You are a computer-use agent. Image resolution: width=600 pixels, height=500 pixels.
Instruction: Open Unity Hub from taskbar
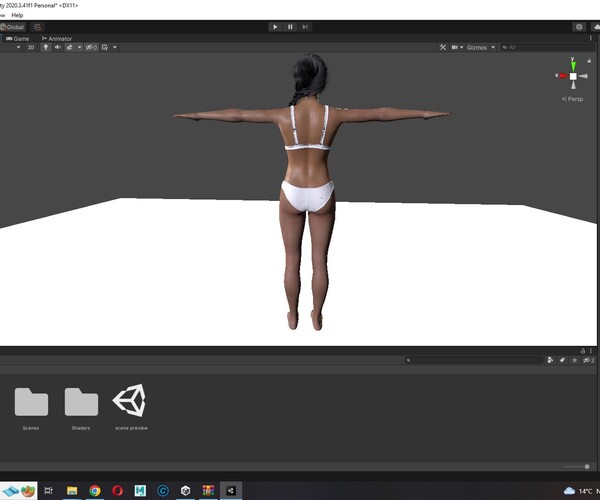point(185,490)
